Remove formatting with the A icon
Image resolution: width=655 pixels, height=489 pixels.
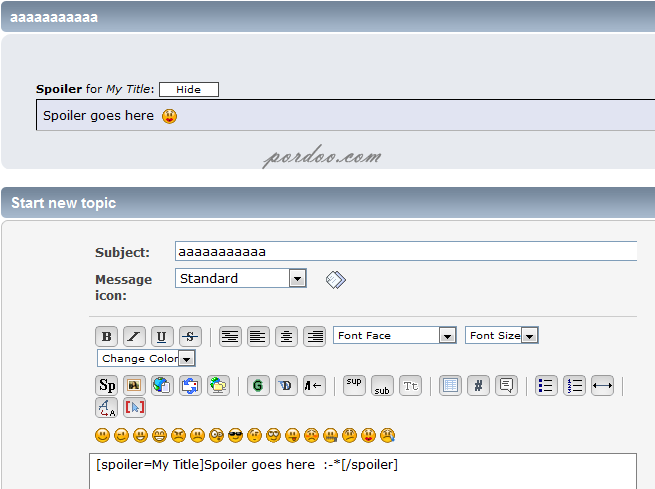(x=107, y=408)
